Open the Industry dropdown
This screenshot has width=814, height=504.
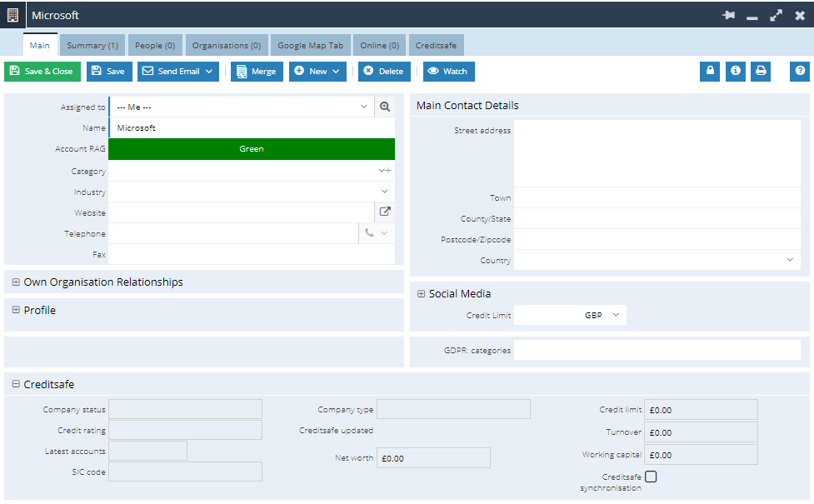pos(385,192)
